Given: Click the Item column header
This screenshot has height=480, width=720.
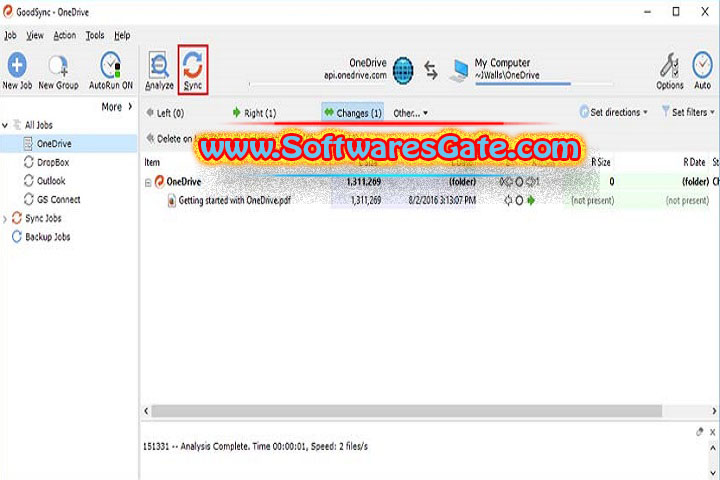Looking at the screenshot, I should click(x=152, y=162).
